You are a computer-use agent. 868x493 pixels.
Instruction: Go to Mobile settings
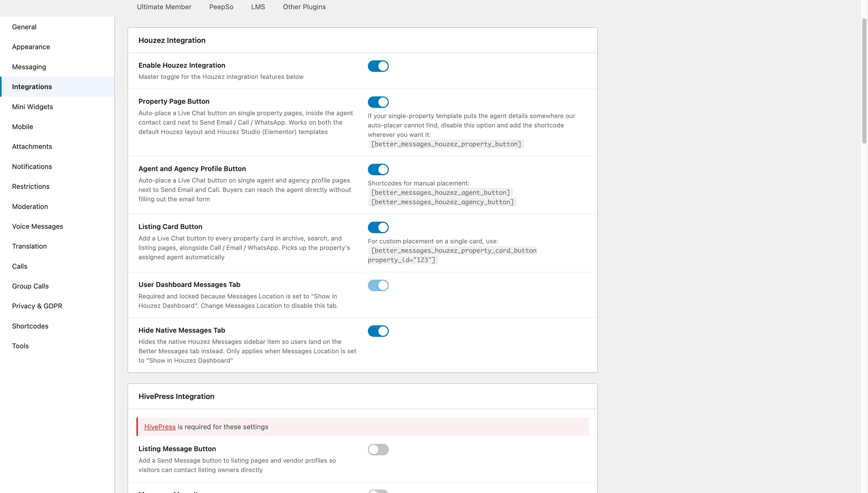(57, 127)
